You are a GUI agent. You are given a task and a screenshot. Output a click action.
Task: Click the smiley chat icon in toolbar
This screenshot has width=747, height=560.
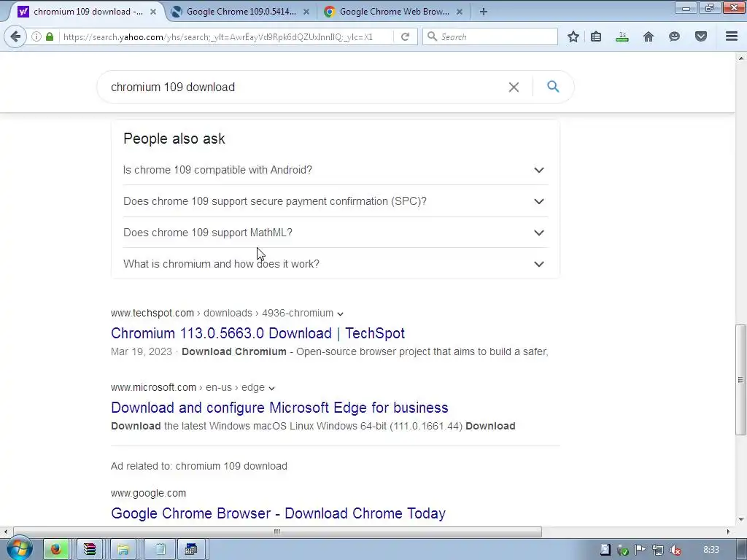[x=674, y=36]
